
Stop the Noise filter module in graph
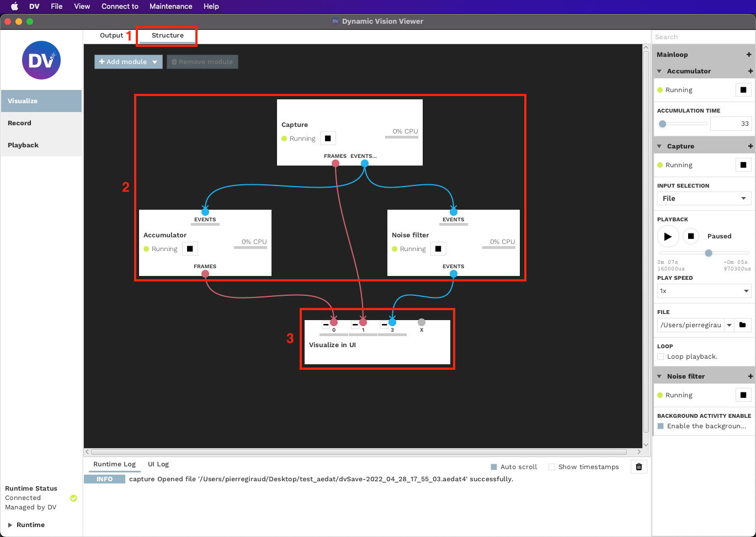(x=438, y=249)
